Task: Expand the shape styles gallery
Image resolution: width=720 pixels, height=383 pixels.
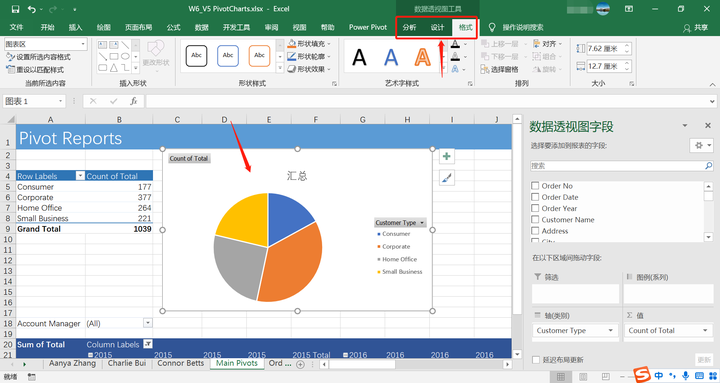Action: click(280, 68)
